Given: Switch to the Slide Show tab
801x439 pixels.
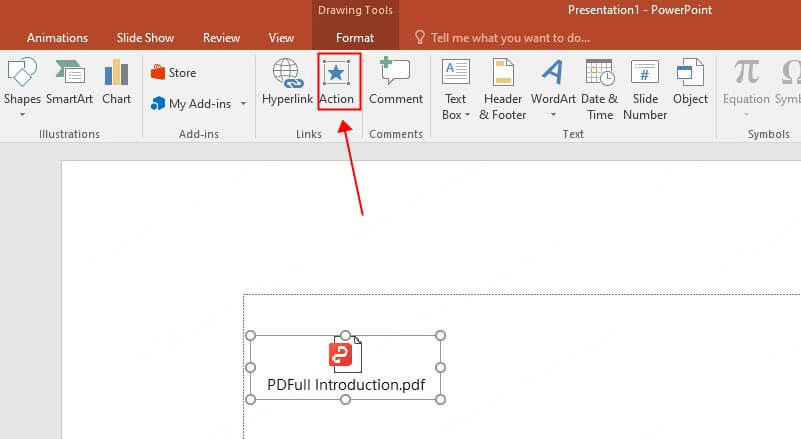Looking at the screenshot, I should (x=145, y=38).
